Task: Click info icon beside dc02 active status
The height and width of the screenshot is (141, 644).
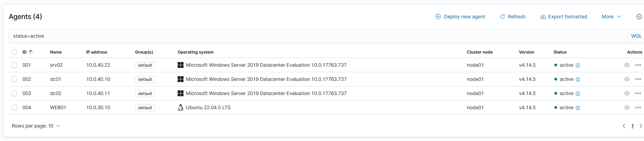Action: 578,94
